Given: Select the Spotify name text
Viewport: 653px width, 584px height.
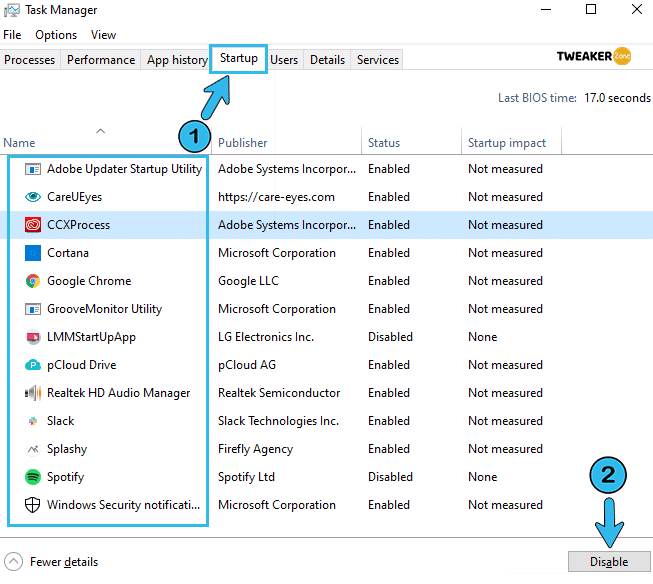Looking at the screenshot, I should pyautogui.click(x=65, y=477).
